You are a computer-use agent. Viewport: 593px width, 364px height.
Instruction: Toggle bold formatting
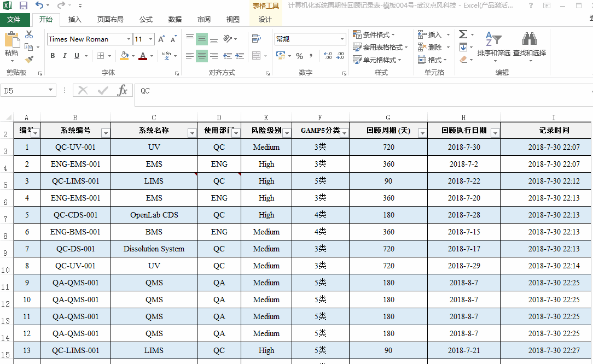pos(52,56)
